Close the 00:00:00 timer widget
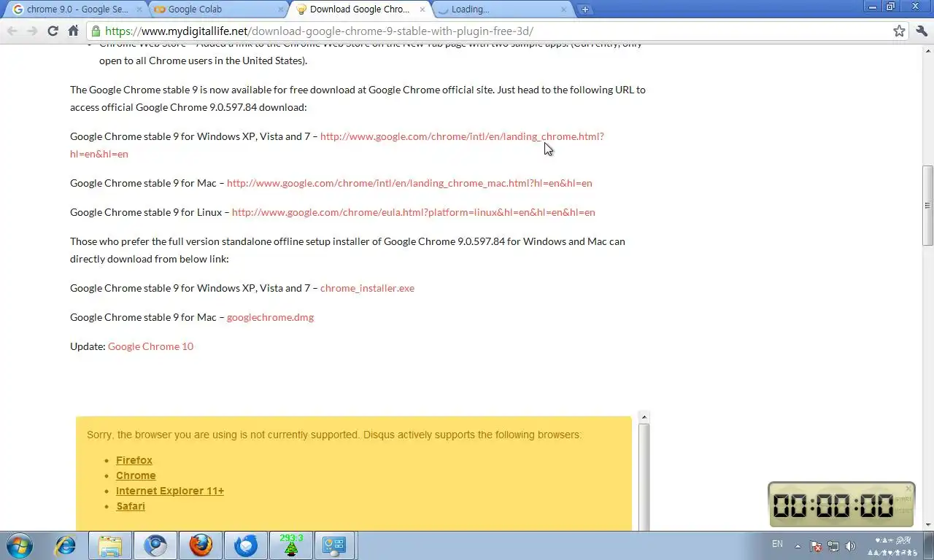This screenshot has height=560, width=934. tap(908, 489)
